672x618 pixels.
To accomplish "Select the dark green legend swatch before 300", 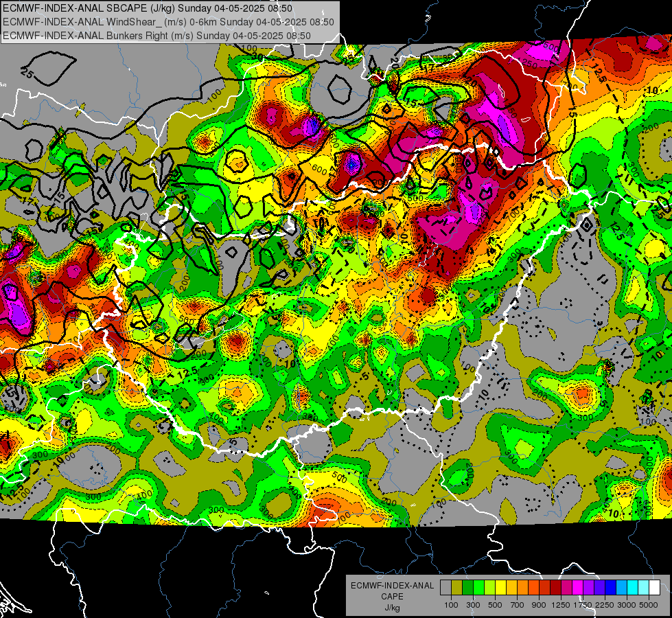I will pyautogui.click(x=467, y=587).
